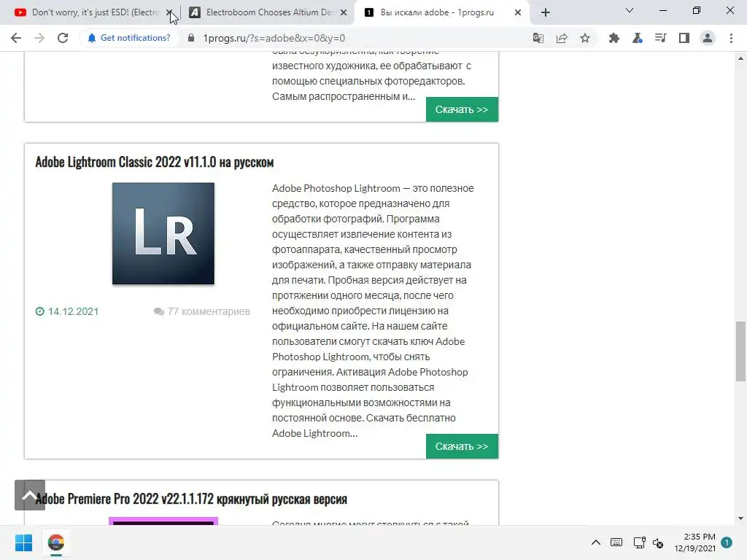Click the Premiere Pro post thumbnail

click(163, 521)
